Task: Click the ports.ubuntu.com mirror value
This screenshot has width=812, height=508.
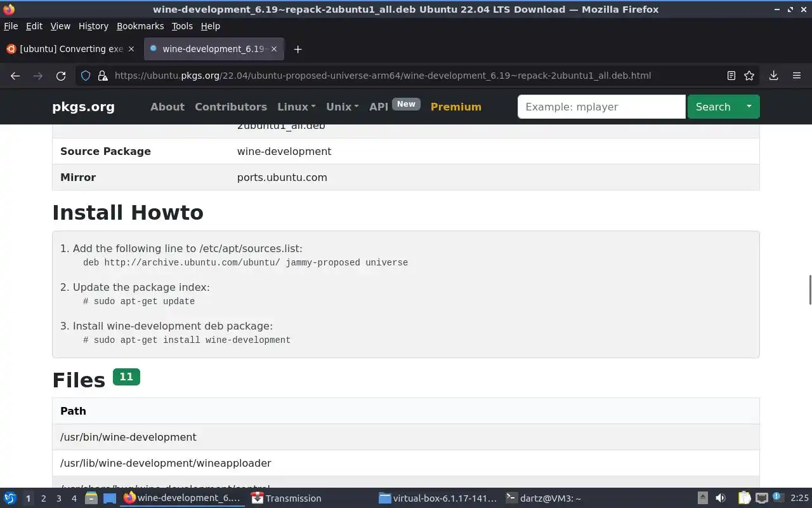Action: (x=282, y=177)
